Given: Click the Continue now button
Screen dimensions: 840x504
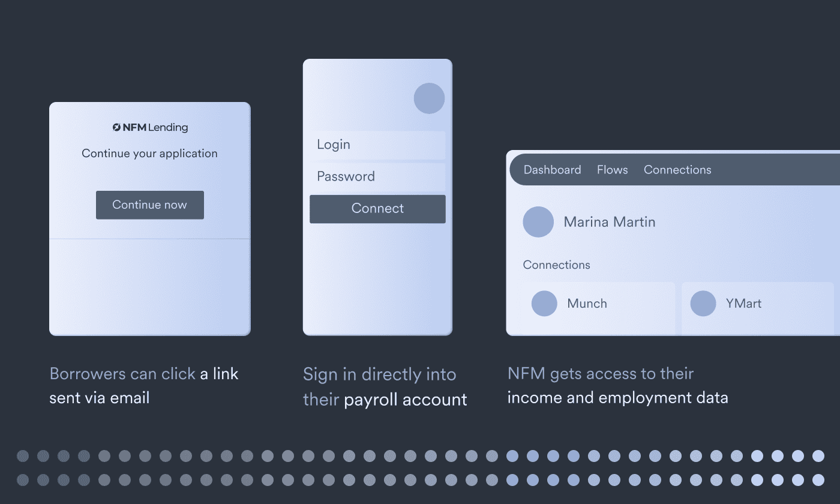Looking at the screenshot, I should click(150, 205).
